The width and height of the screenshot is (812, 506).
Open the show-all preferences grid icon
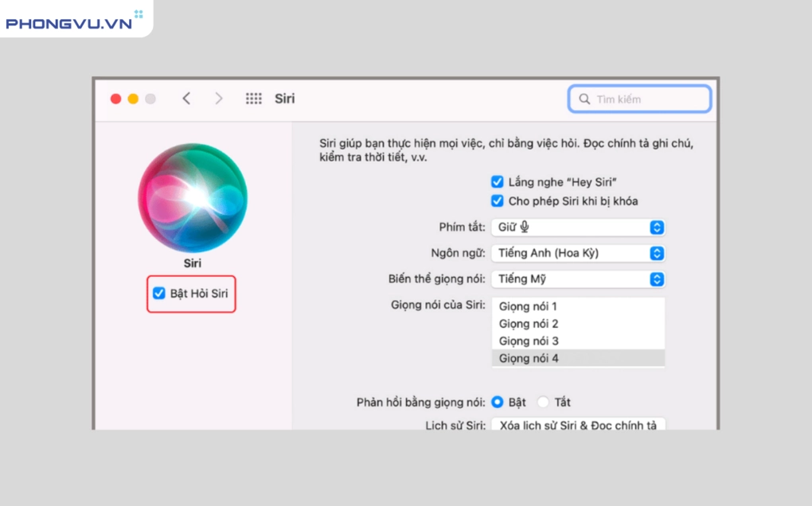[253, 99]
